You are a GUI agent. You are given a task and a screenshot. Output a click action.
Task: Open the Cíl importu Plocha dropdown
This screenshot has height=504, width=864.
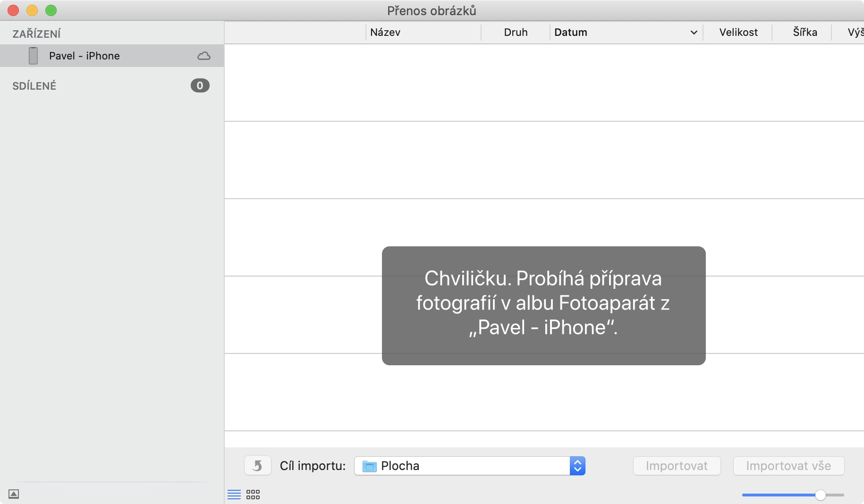tap(470, 466)
